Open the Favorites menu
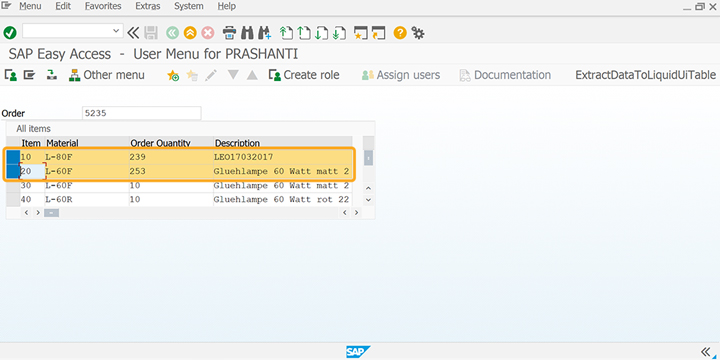Image resolution: width=720 pixels, height=360 pixels. (x=103, y=6)
